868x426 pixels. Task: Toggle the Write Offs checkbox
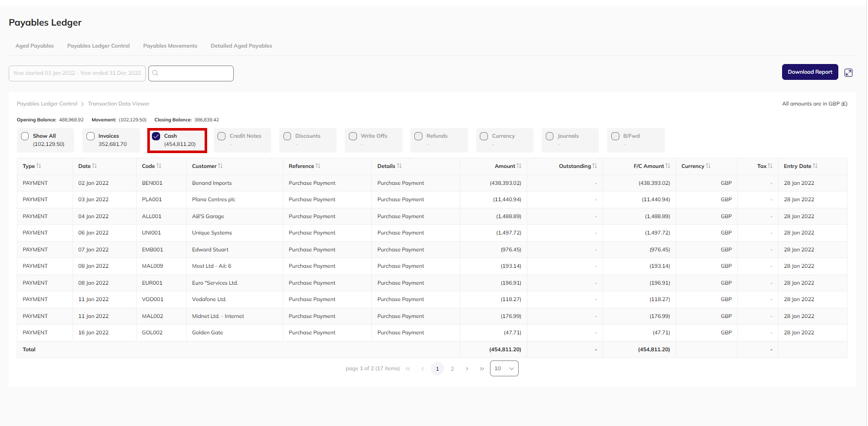tap(353, 136)
